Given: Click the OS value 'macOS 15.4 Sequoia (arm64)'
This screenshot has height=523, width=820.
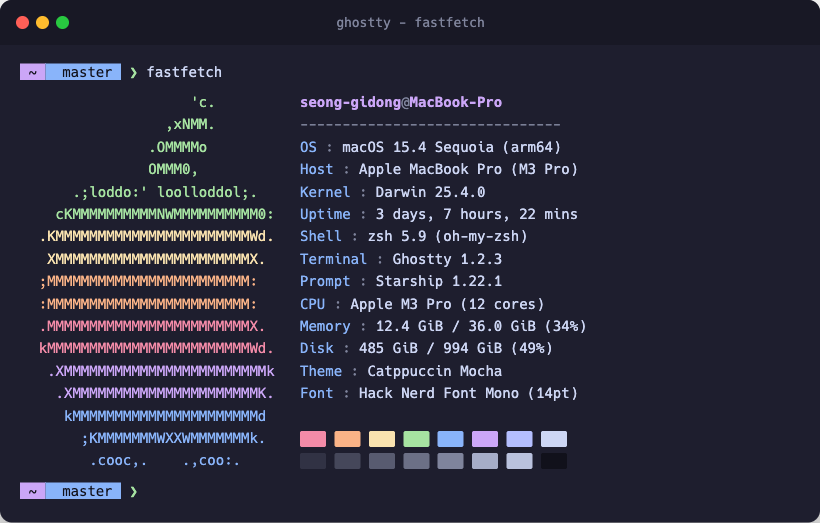Looking at the screenshot, I should click(451, 147).
